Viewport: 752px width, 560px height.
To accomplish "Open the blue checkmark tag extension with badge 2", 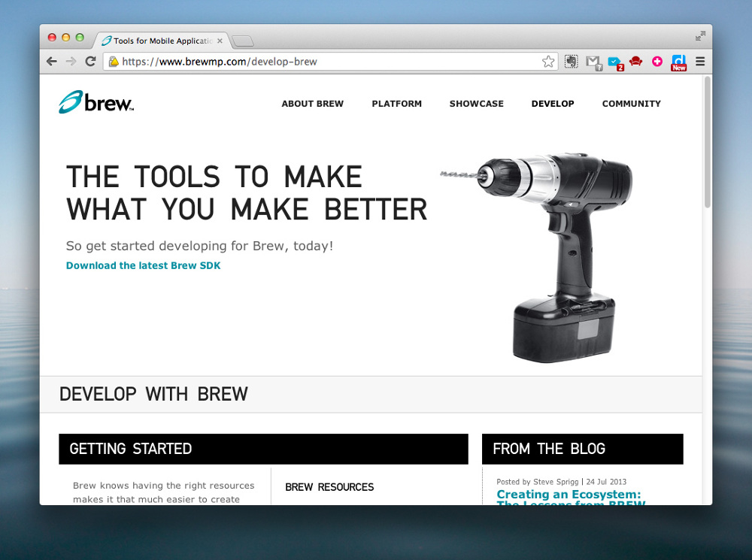I will [615, 63].
